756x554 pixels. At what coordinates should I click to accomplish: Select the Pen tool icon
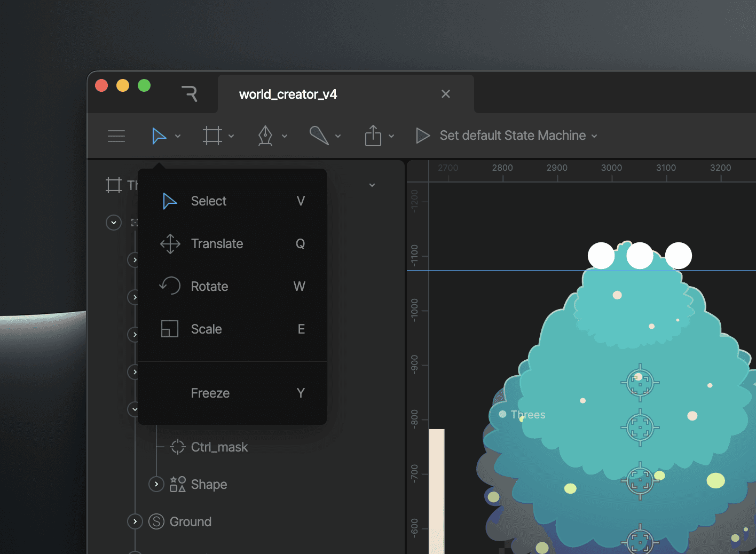tap(265, 136)
